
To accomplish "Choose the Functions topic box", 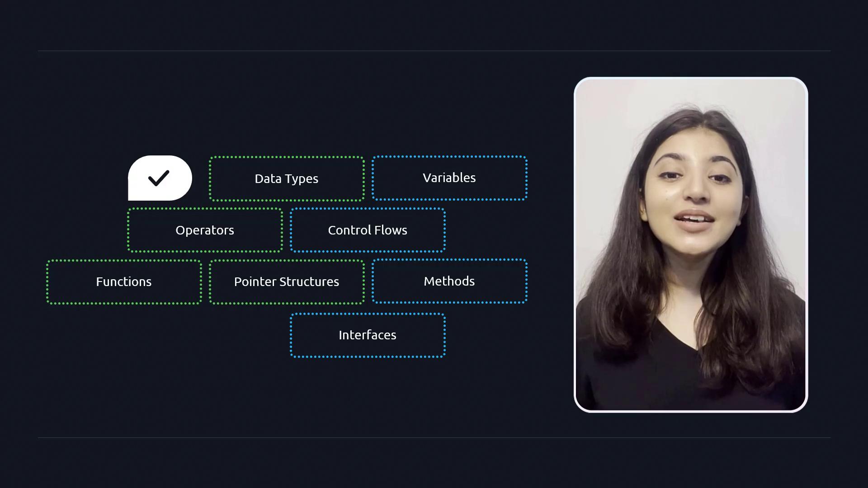I will (x=123, y=282).
